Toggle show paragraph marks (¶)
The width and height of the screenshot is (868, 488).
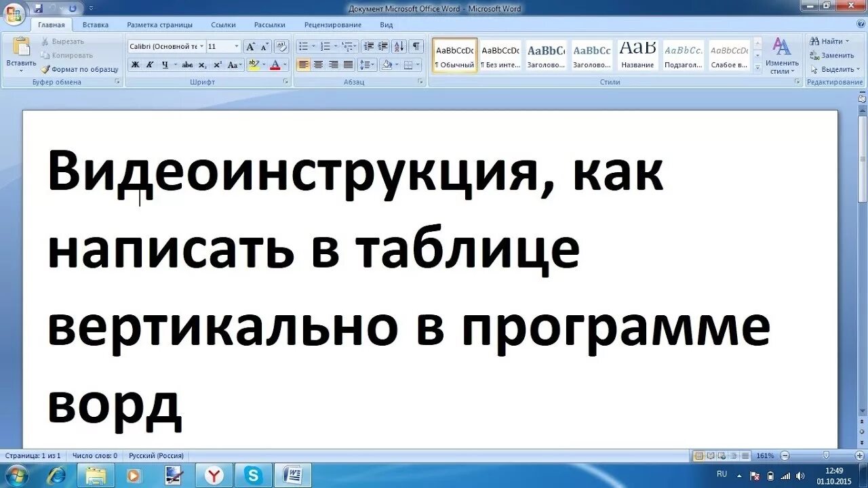pos(416,47)
